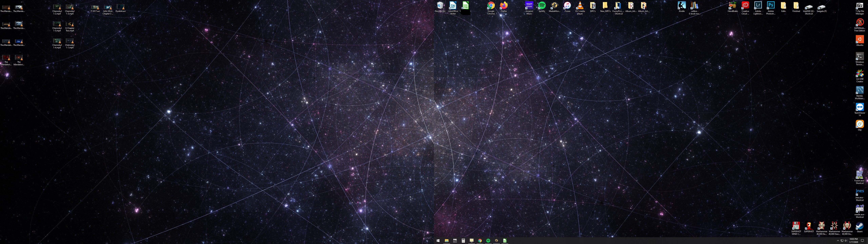Launch Steam from desktop
Image resolution: width=868 pixels, height=244 pixels.
point(860,227)
